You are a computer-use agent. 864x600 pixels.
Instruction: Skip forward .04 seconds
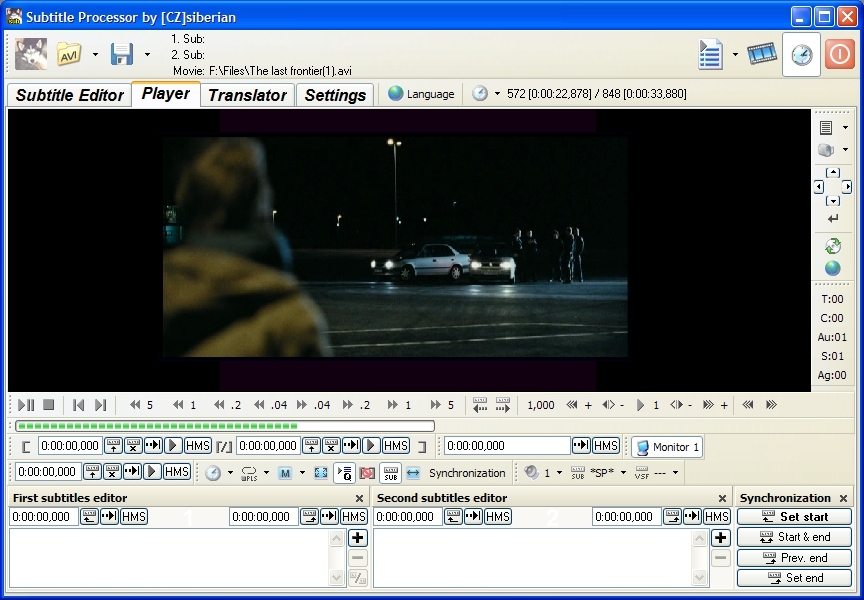coord(313,405)
